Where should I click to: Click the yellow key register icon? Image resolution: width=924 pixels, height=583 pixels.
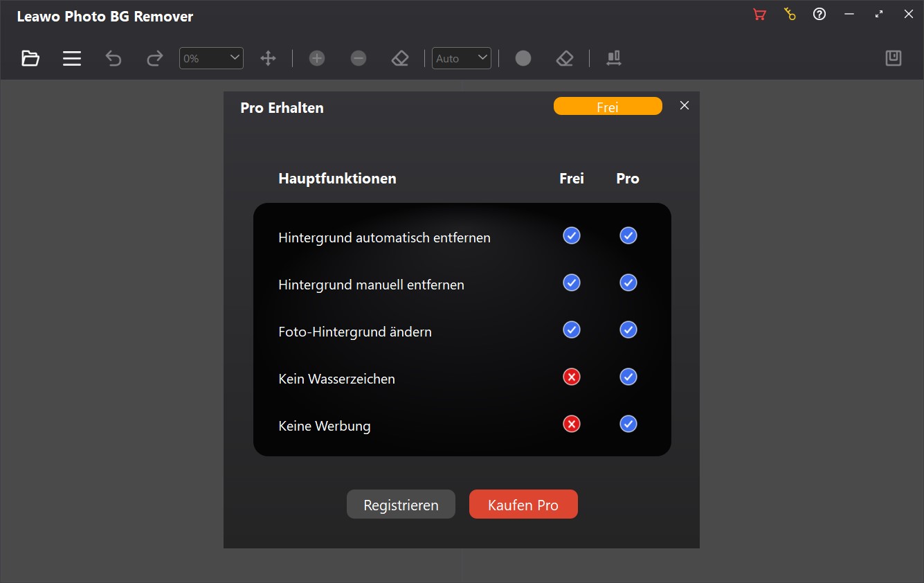click(x=790, y=15)
